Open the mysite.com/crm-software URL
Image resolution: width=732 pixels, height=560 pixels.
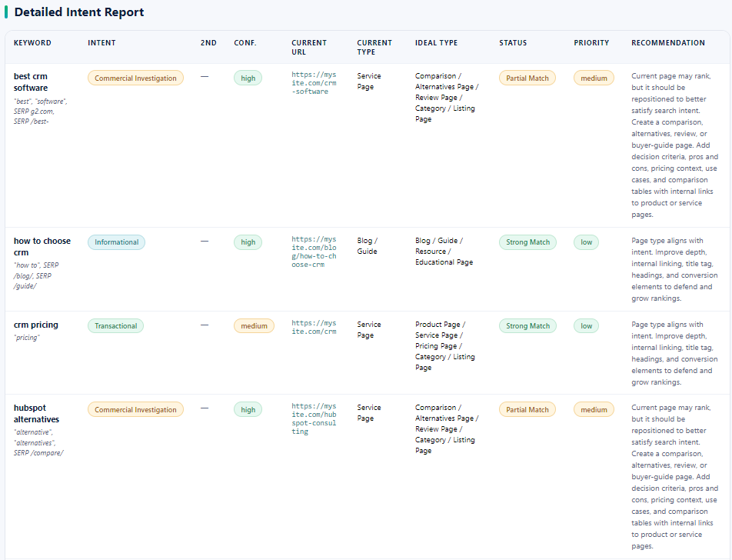click(x=314, y=83)
